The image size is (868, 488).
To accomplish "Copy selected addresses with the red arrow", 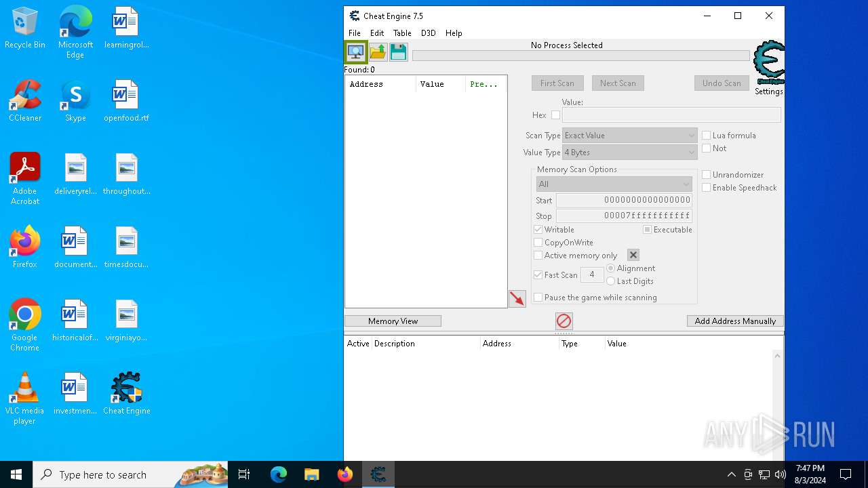I will pos(517,298).
